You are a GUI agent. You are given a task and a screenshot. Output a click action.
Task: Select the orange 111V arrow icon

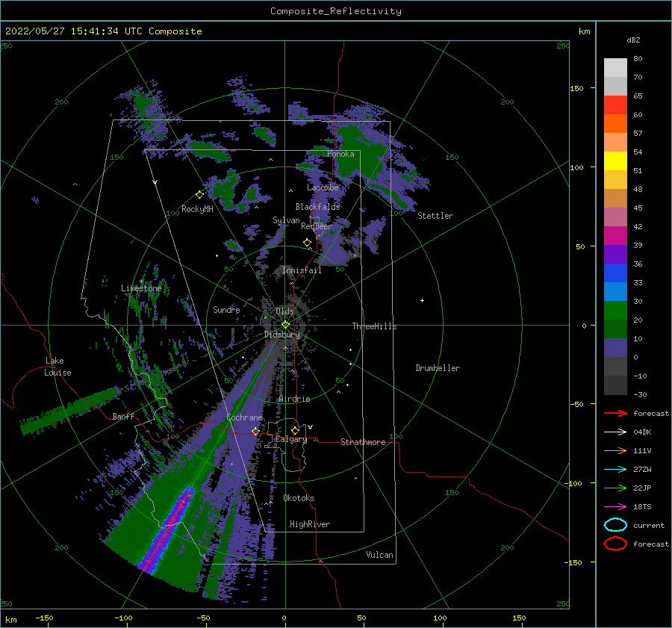pos(615,450)
